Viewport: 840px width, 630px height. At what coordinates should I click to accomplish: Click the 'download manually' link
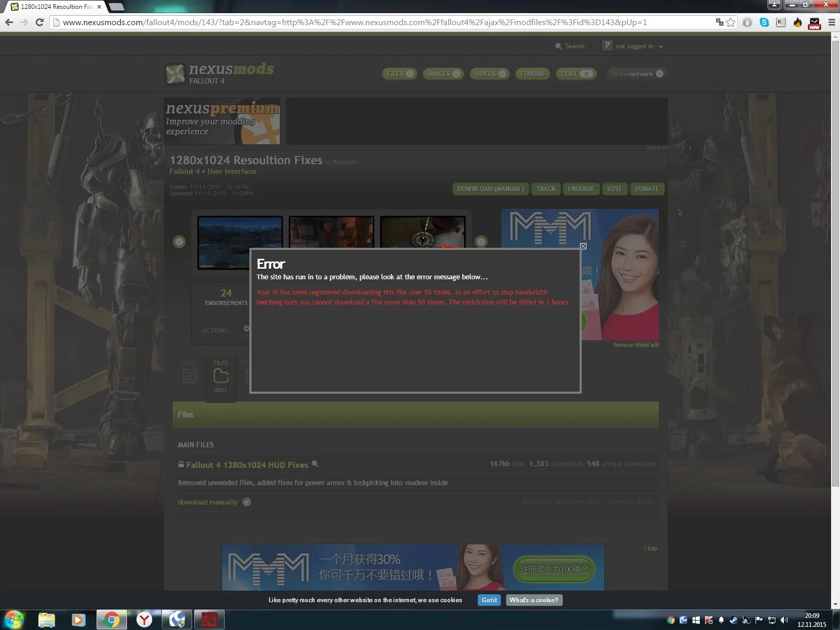pyautogui.click(x=208, y=502)
